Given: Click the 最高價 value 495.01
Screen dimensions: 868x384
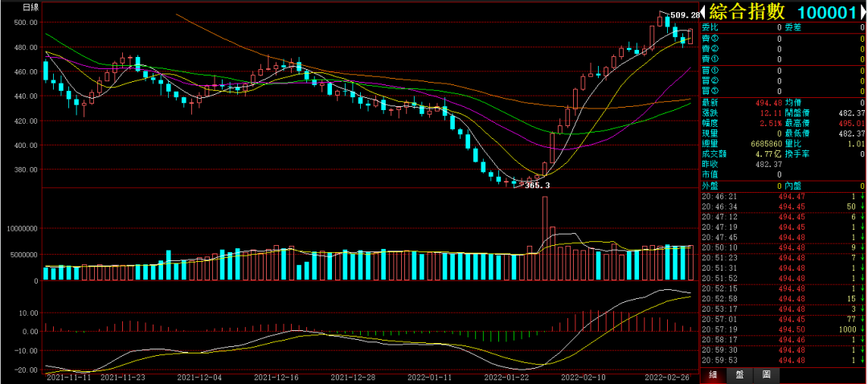Looking at the screenshot, I should [x=851, y=123].
